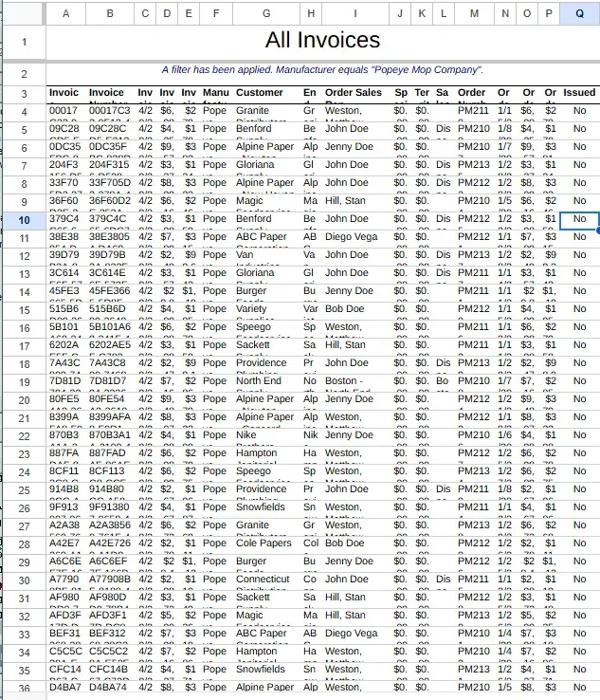Select column B header
This screenshot has height=700, width=600.
pyautogui.click(x=110, y=13)
